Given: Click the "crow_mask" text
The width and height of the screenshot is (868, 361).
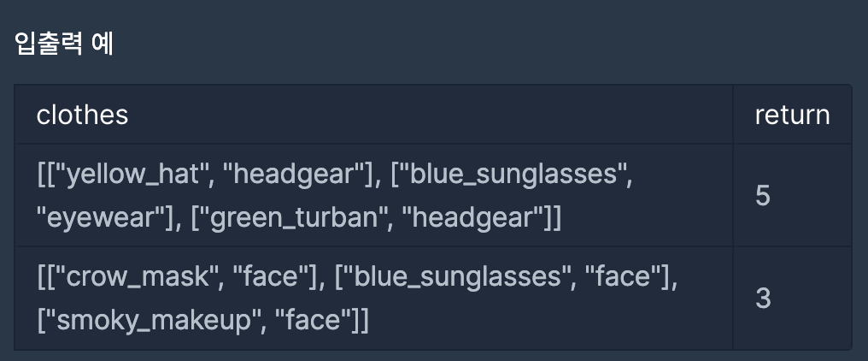Looking at the screenshot, I should [x=138, y=276].
